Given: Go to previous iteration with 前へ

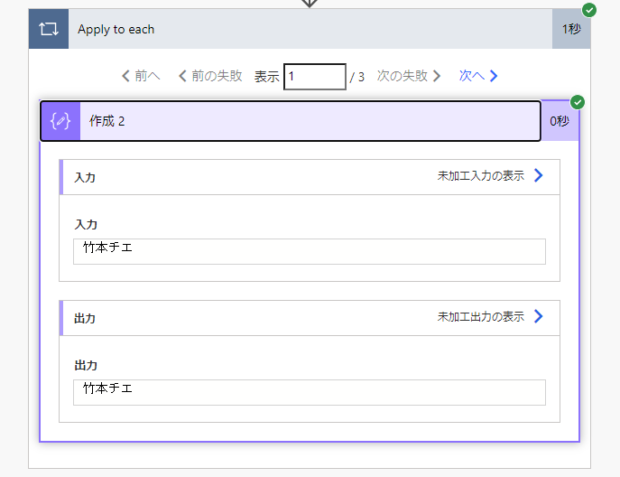Looking at the screenshot, I should (x=140, y=76).
